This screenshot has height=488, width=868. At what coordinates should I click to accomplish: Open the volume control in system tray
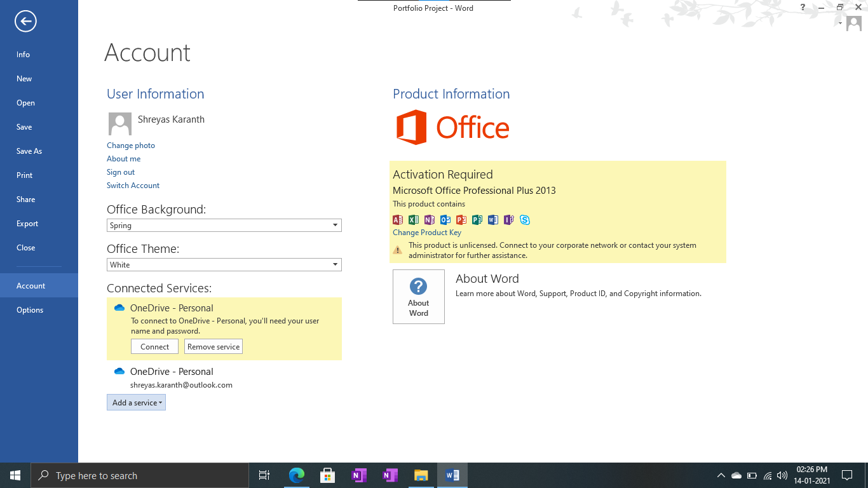point(782,475)
